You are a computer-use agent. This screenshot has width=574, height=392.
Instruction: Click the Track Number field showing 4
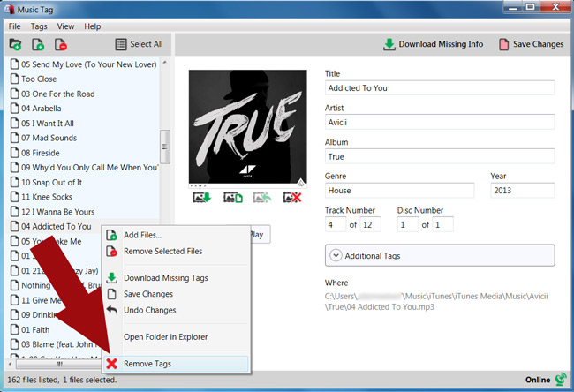336,224
